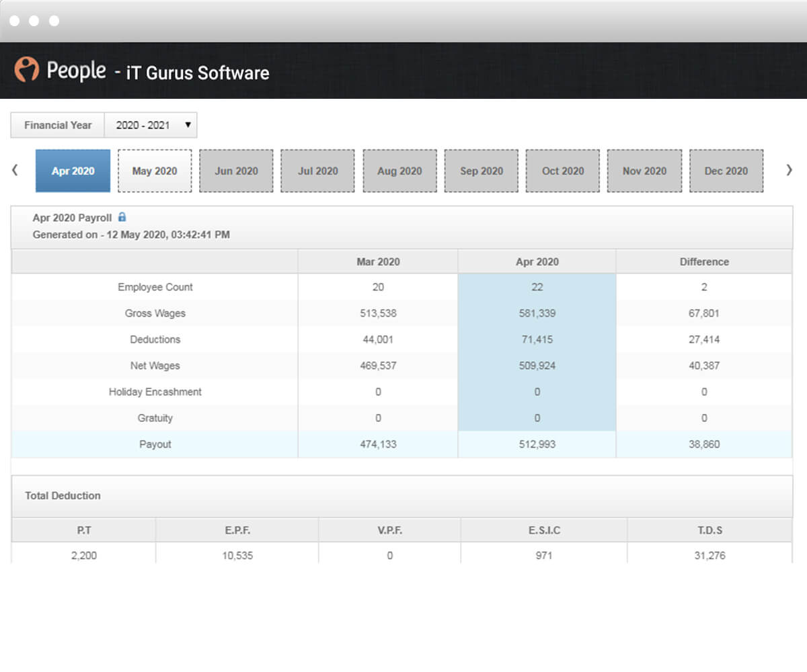This screenshot has height=672, width=807.
Task: Click the Apr 2020 Gross Wages value
Action: pos(537,313)
